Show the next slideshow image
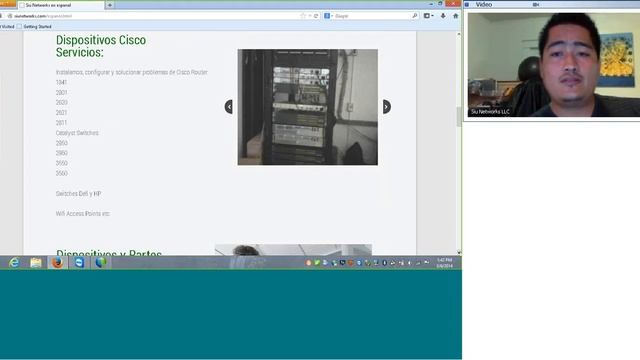The width and height of the screenshot is (640, 360). [x=386, y=107]
